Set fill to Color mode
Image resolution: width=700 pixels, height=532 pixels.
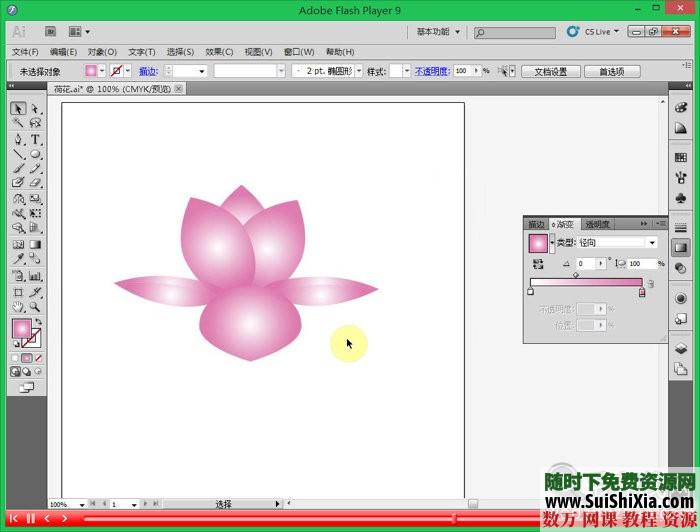pos(16,358)
